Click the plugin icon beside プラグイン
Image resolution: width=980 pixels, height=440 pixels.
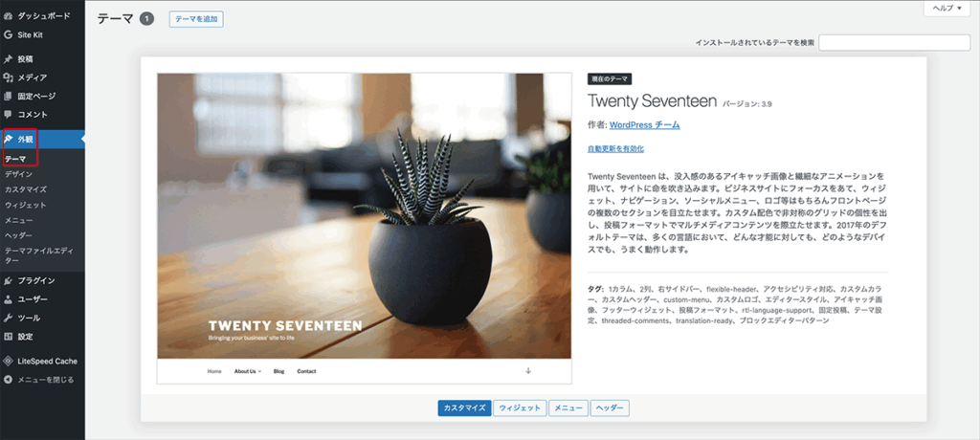point(9,280)
